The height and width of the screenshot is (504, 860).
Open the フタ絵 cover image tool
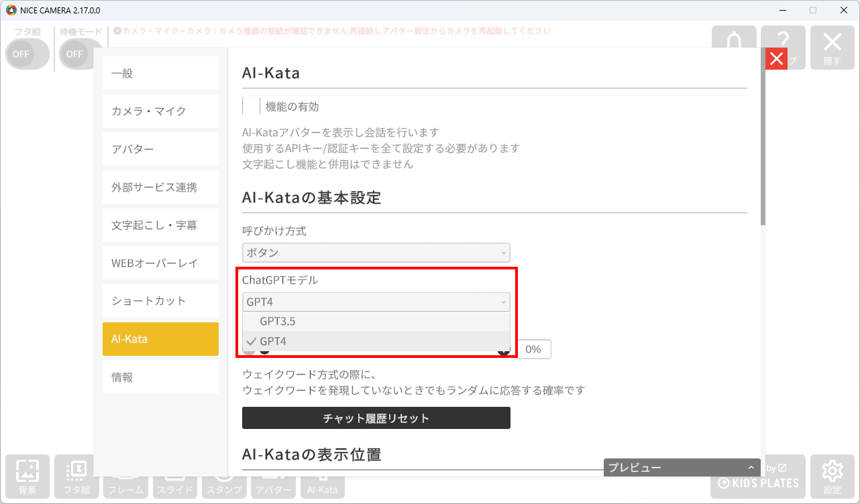tap(76, 477)
